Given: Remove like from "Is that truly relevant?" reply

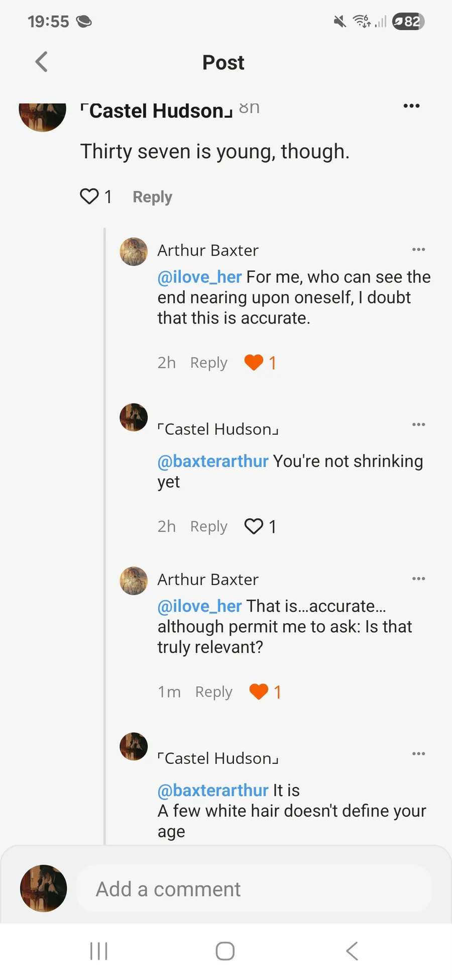Looking at the screenshot, I should (259, 692).
